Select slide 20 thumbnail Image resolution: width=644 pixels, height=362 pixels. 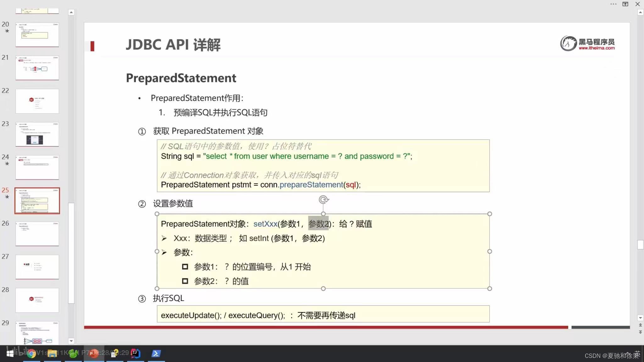(x=37, y=35)
